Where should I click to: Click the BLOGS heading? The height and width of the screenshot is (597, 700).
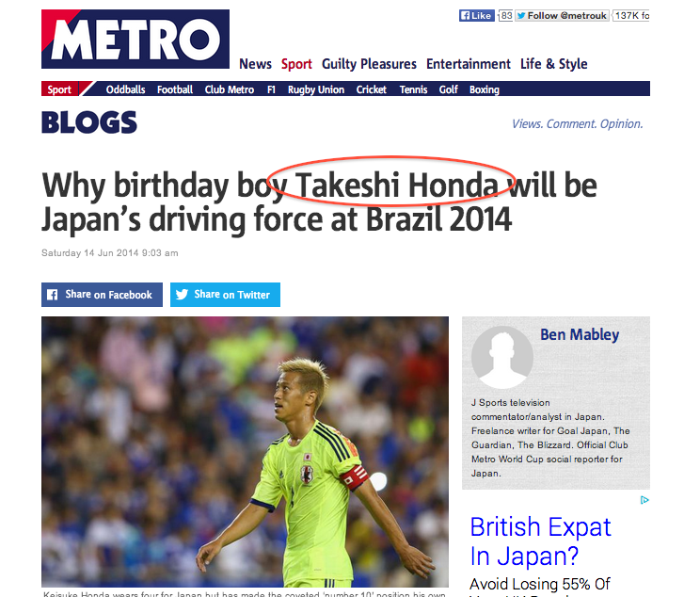pyautogui.click(x=89, y=122)
